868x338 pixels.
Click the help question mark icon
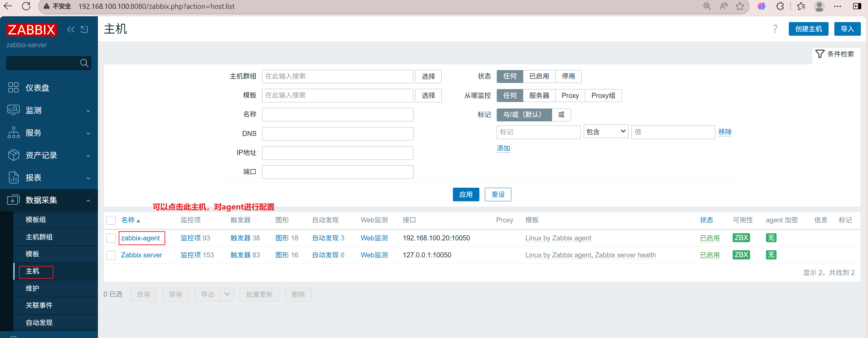coord(775,29)
